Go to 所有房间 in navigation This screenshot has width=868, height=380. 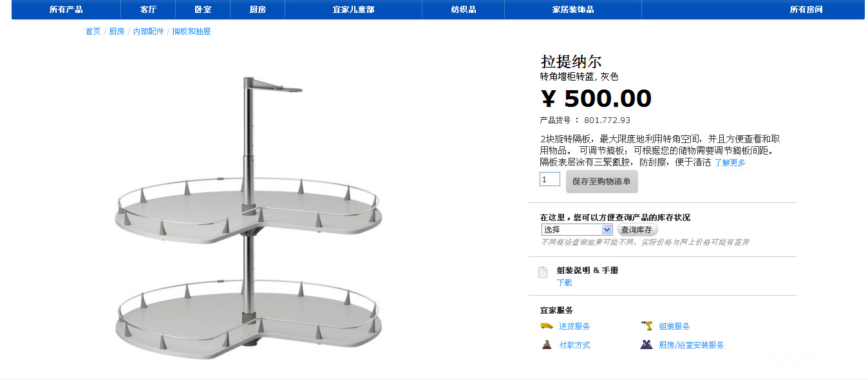tap(806, 10)
